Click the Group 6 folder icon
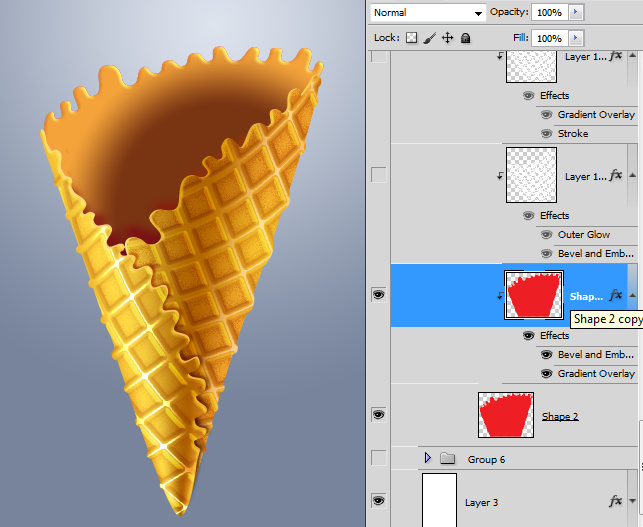Image resolution: width=643 pixels, height=527 pixels. tap(447, 459)
